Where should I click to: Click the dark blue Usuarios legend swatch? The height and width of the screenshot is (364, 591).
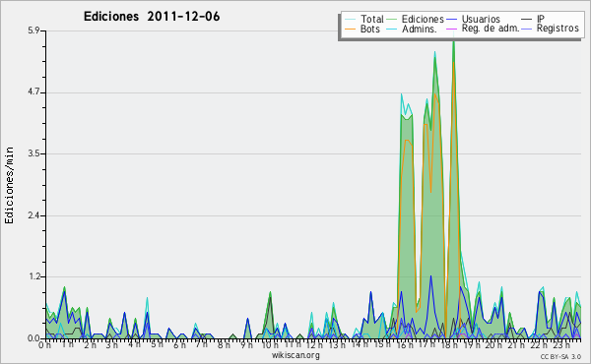(451, 19)
